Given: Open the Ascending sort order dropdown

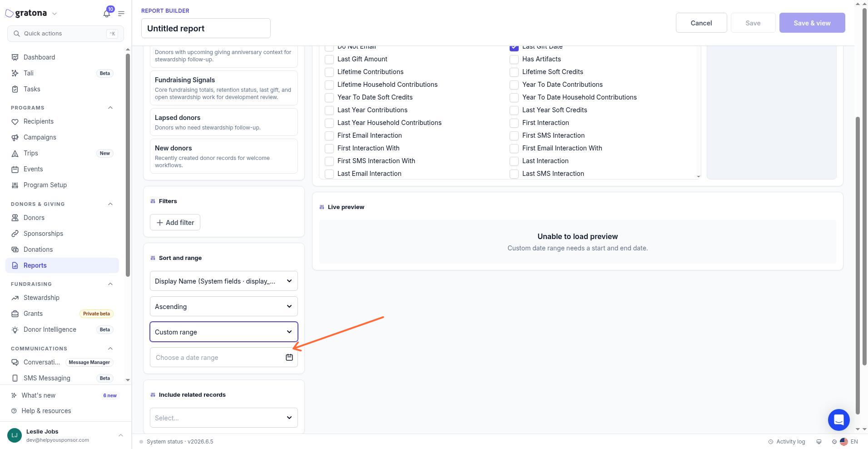Looking at the screenshot, I should (224, 306).
